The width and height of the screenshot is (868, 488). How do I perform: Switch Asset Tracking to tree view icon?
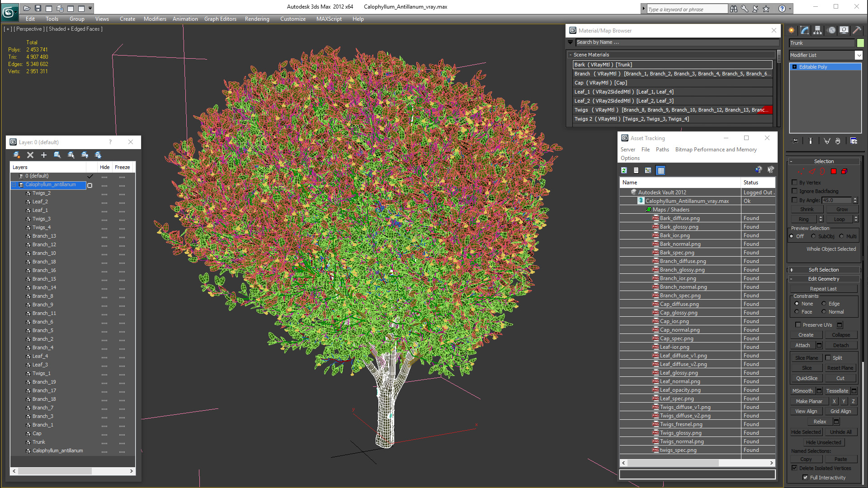pos(648,170)
